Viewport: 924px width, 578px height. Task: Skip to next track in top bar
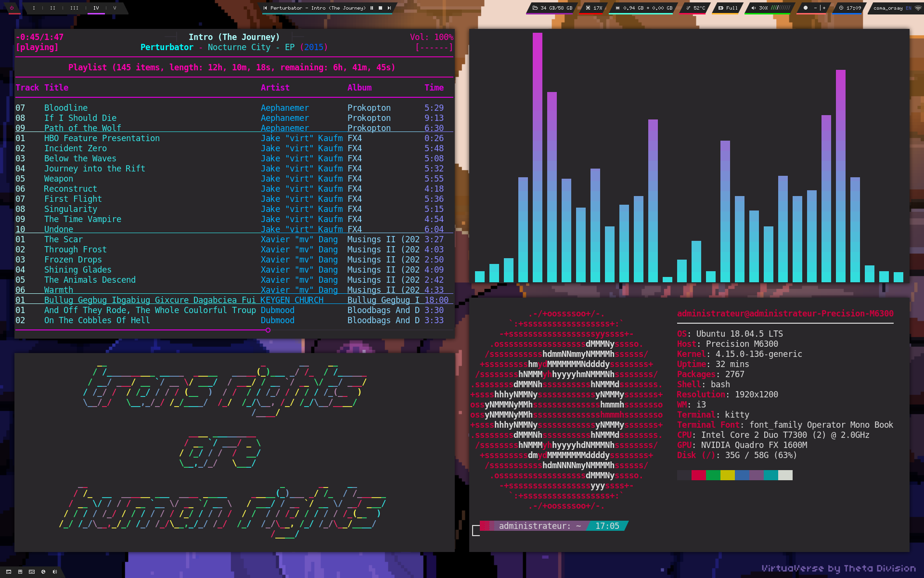click(389, 8)
